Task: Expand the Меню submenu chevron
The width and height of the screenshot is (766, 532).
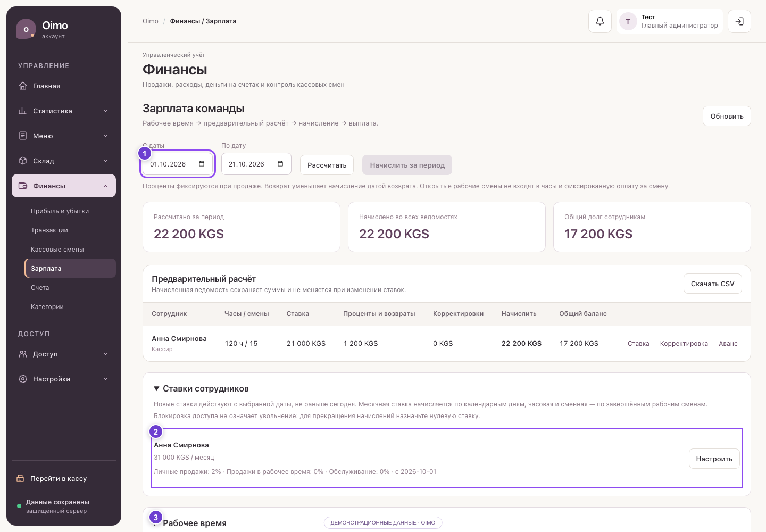Action: (105, 136)
